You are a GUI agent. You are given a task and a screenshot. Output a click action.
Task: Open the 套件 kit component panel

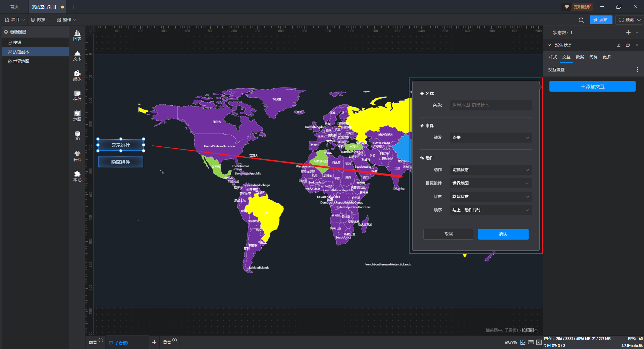click(x=77, y=156)
